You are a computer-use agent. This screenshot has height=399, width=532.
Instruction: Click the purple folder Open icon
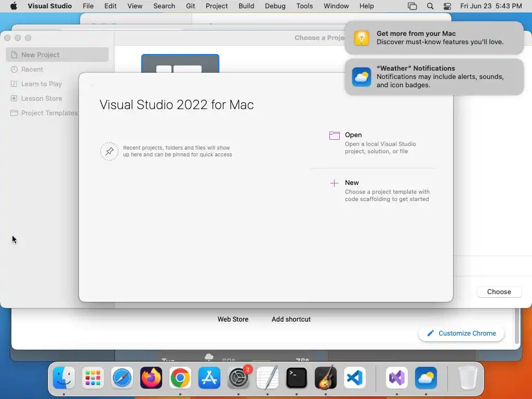click(x=334, y=136)
